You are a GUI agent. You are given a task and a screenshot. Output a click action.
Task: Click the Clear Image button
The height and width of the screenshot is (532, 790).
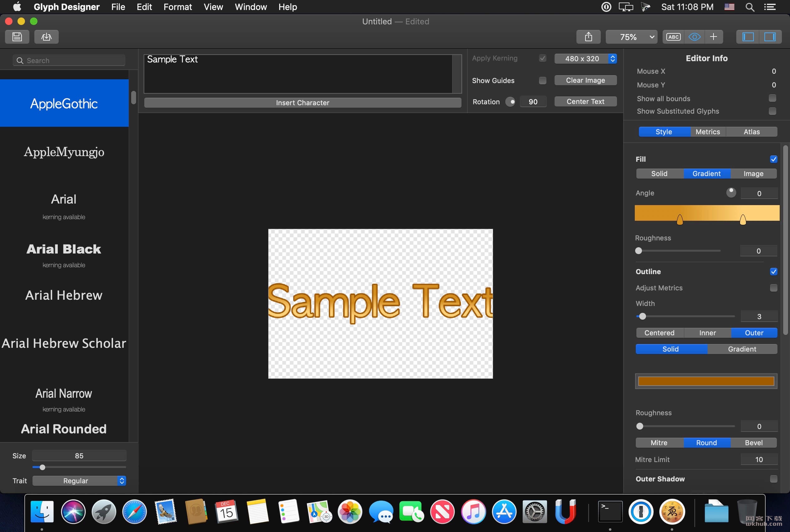point(585,81)
